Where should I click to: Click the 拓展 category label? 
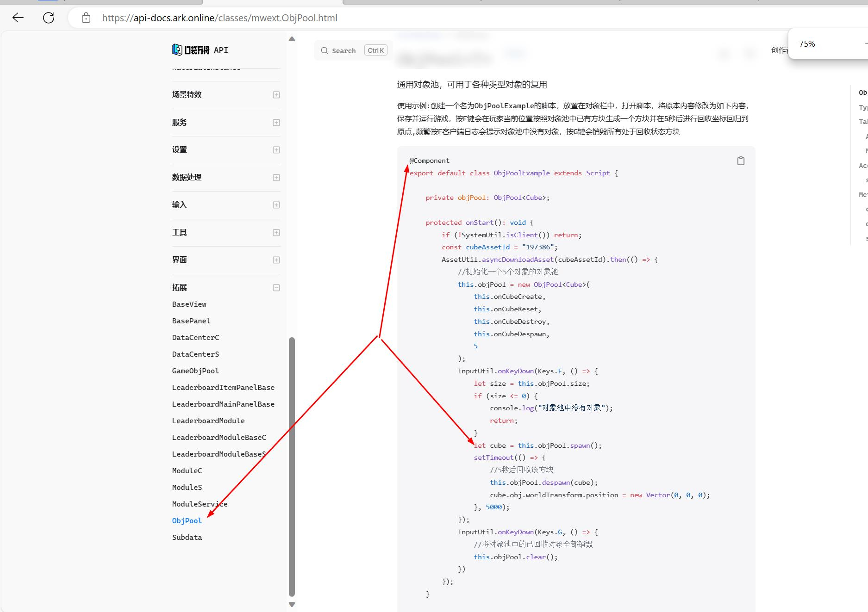(x=180, y=287)
